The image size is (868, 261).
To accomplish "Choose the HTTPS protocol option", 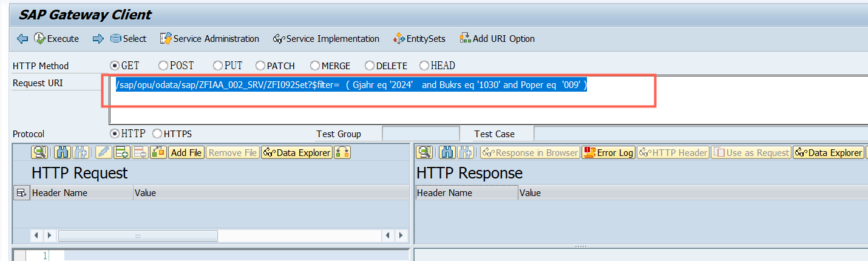I will click(x=157, y=134).
